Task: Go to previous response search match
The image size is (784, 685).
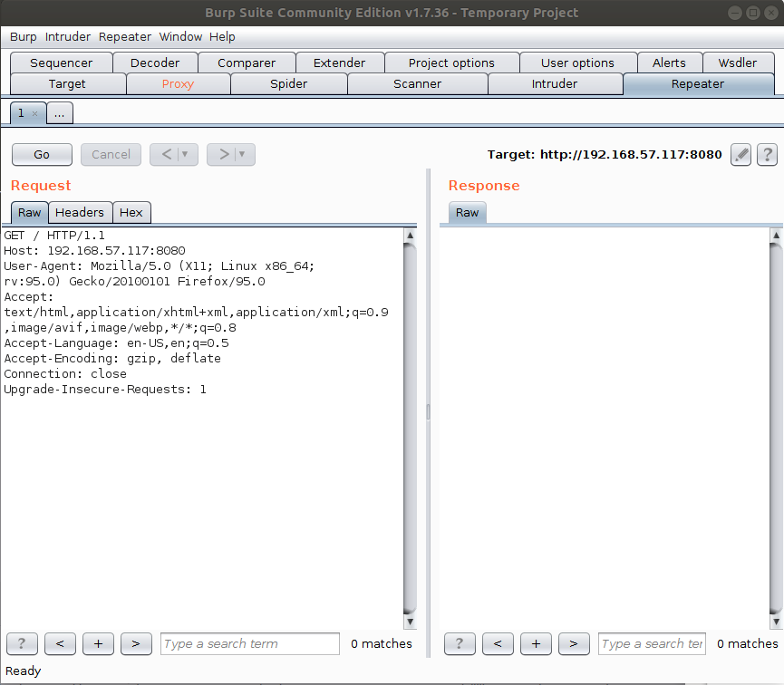Action: [x=498, y=643]
